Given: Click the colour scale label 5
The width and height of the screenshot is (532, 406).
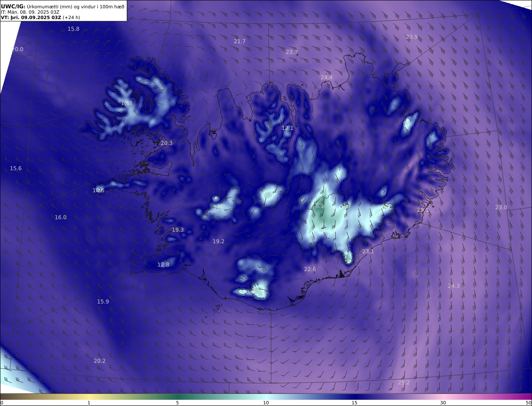Looking at the screenshot, I should 177,403.
